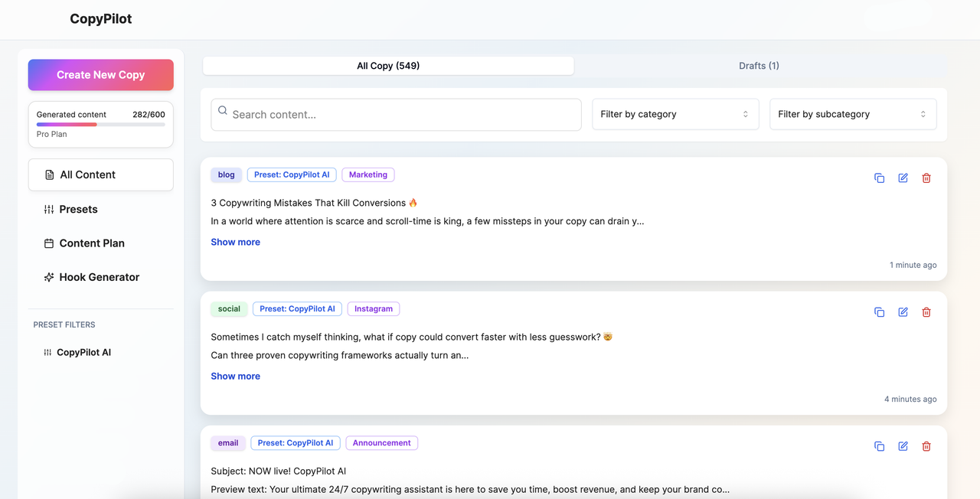The image size is (980, 499).
Task: Click the Create New Copy button
Action: tap(101, 75)
